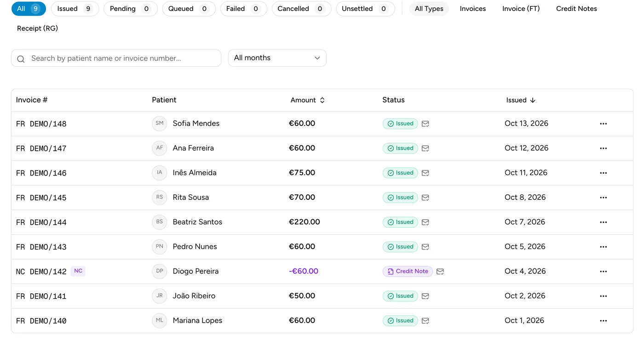Viewport: 644px width, 341px height.
Task: Click the email icon in the FR DEMO/146 row
Action: (x=425, y=173)
